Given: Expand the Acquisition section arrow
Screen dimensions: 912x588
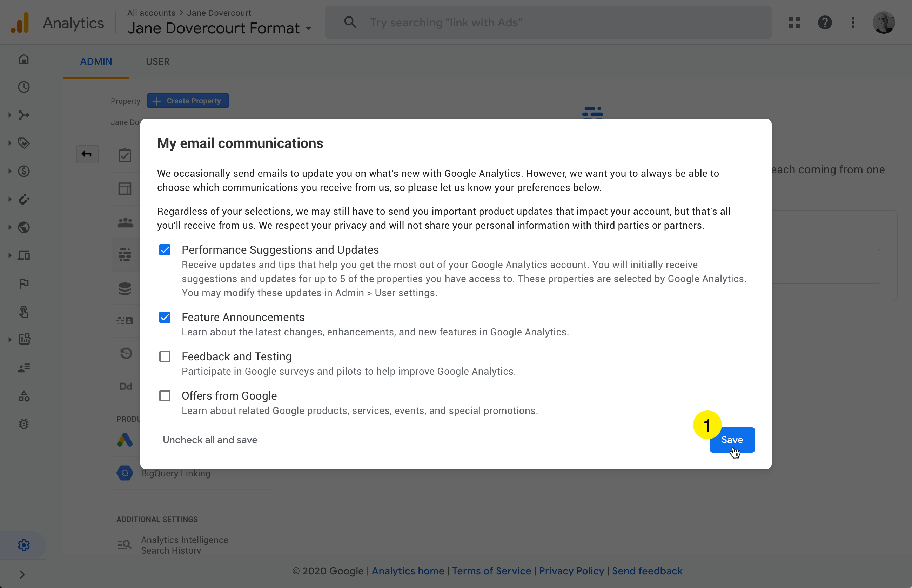Looking at the screenshot, I should 9,115.
